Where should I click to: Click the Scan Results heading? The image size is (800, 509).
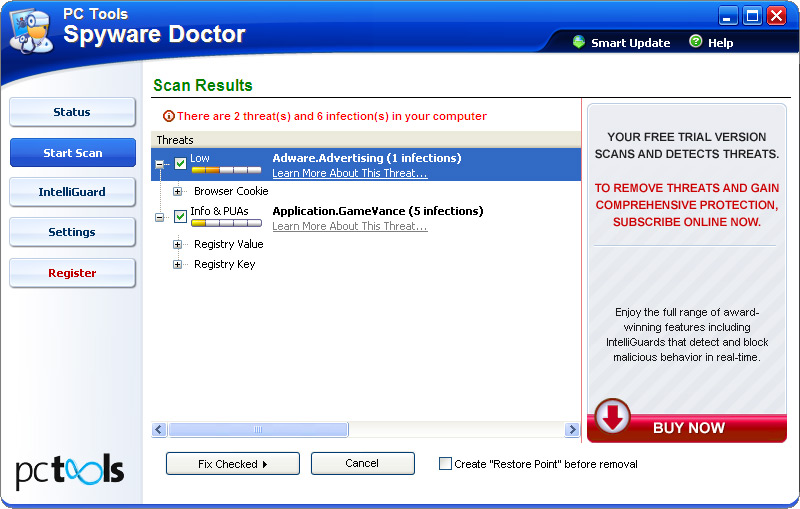pos(203,85)
